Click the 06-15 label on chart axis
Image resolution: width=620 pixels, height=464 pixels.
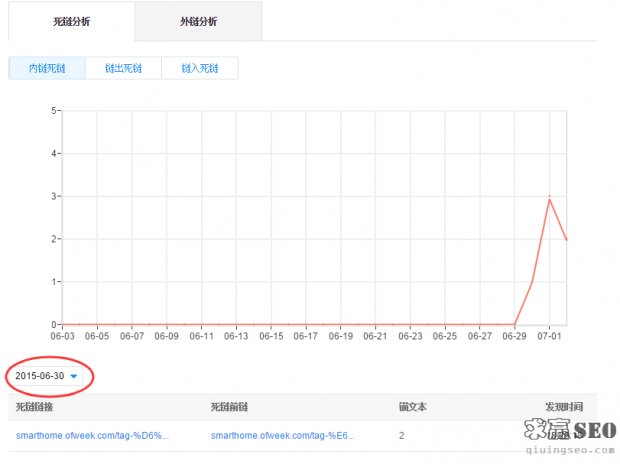pos(271,336)
